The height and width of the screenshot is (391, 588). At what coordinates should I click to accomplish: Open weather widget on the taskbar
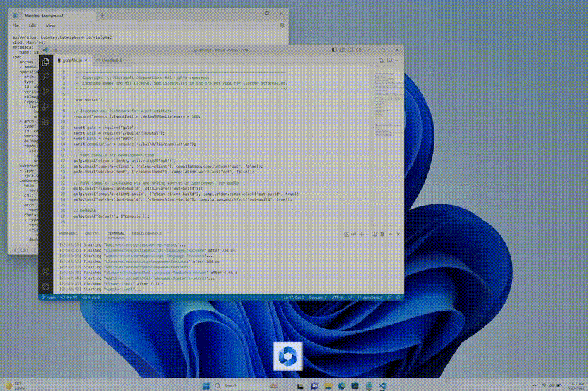[x=15, y=385]
